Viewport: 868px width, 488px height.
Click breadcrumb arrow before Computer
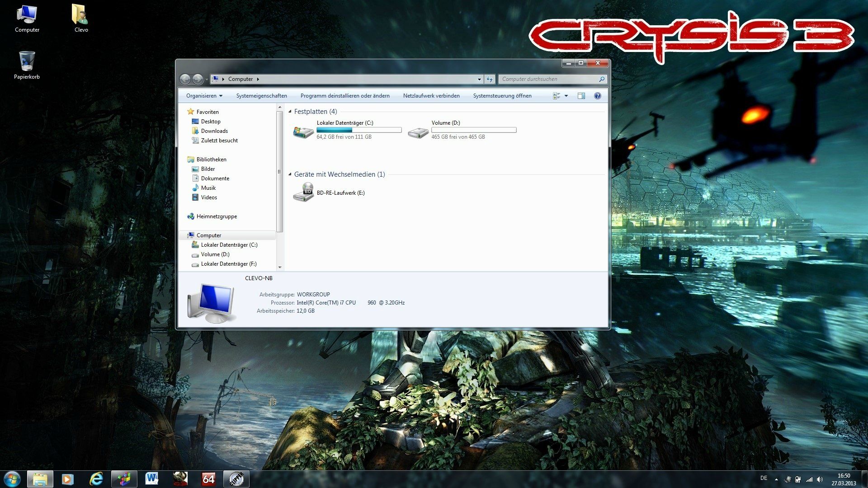pos(223,79)
